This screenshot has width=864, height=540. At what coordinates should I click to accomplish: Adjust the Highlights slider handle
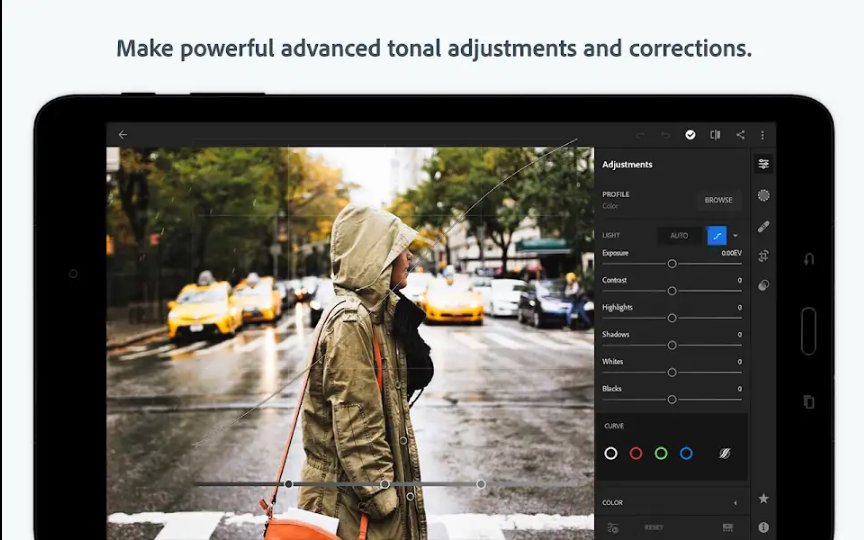pos(672,318)
